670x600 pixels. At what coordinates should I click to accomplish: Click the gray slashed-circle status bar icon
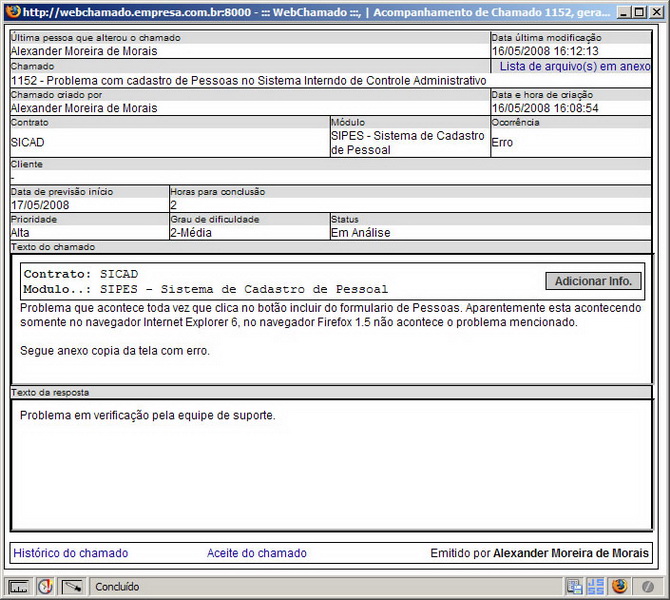[x=649, y=587]
